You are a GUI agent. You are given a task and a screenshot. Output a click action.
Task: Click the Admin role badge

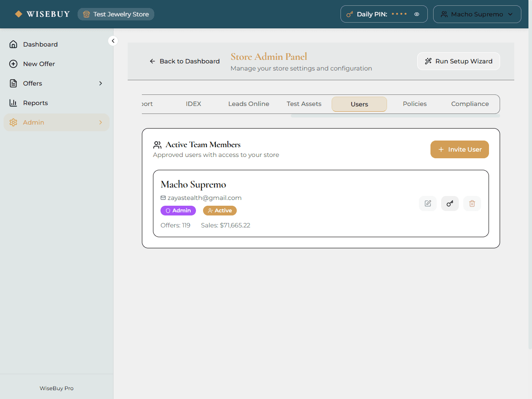pyautogui.click(x=178, y=210)
